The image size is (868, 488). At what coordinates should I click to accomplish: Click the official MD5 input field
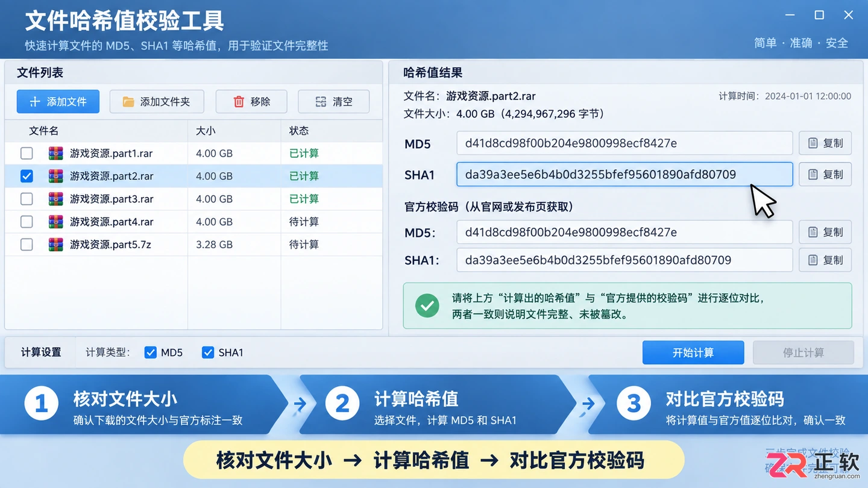coord(624,232)
